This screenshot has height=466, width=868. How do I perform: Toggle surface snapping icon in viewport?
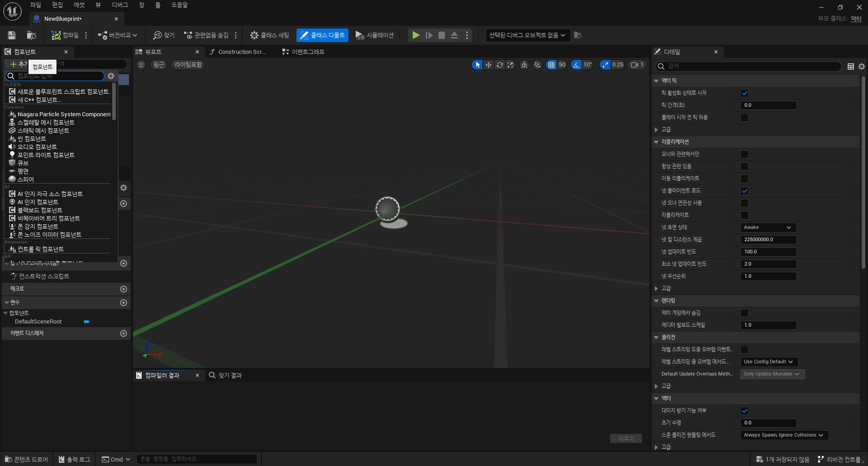537,65
